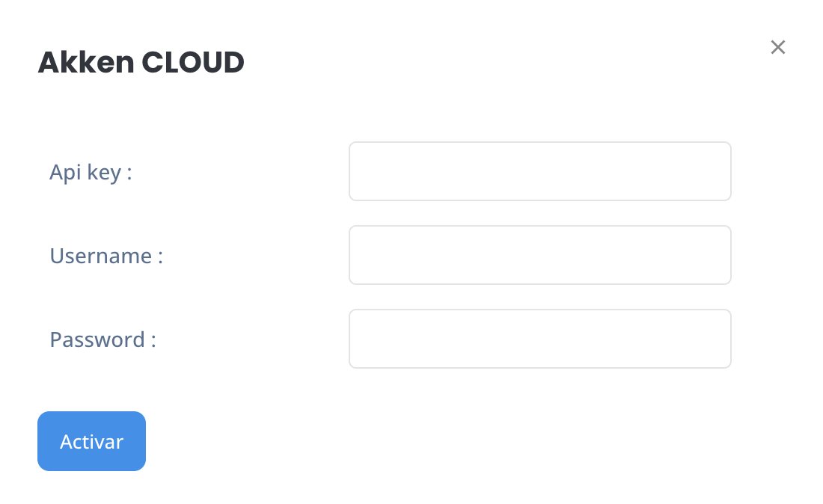This screenshot has width=823, height=504.
Task: Close the Akken CLOUD dialog
Action: tap(778, 47)
